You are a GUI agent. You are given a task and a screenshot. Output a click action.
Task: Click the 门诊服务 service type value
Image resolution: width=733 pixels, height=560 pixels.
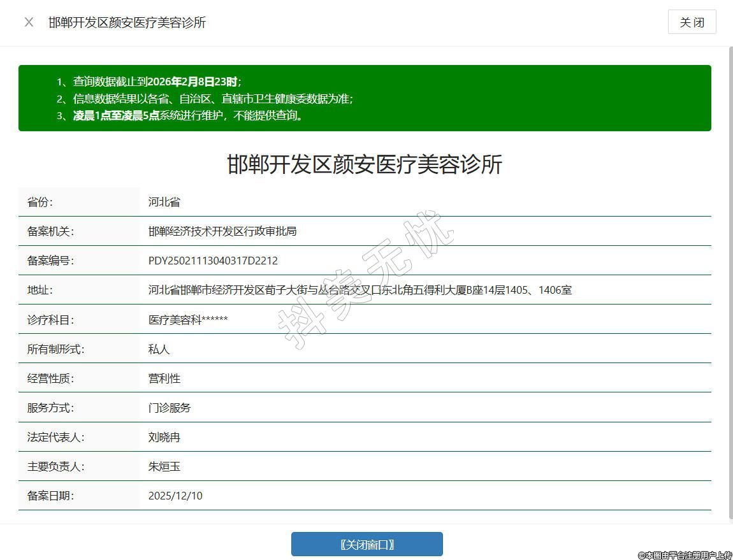170,408
